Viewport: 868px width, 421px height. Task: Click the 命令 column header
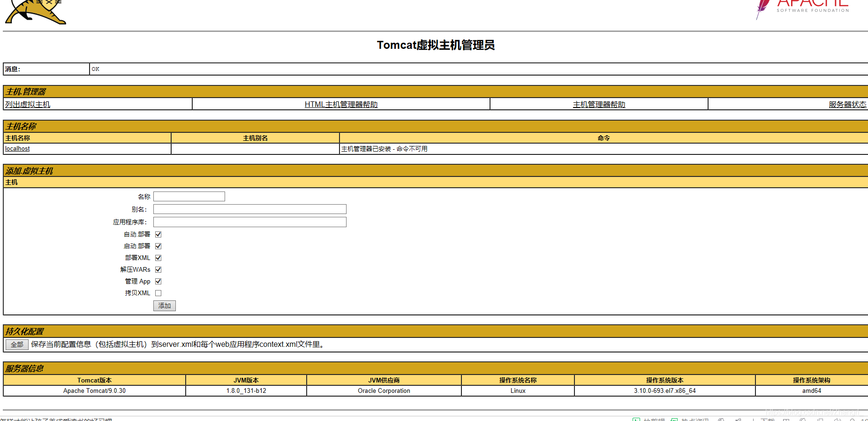tap(604, 138)
